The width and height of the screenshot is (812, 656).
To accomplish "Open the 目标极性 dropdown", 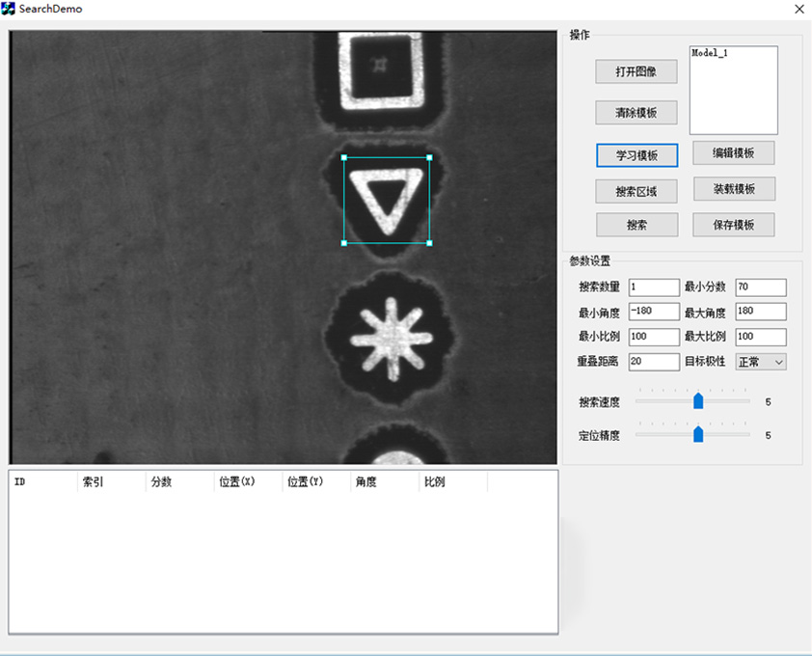I will click(x=761, y=362).
